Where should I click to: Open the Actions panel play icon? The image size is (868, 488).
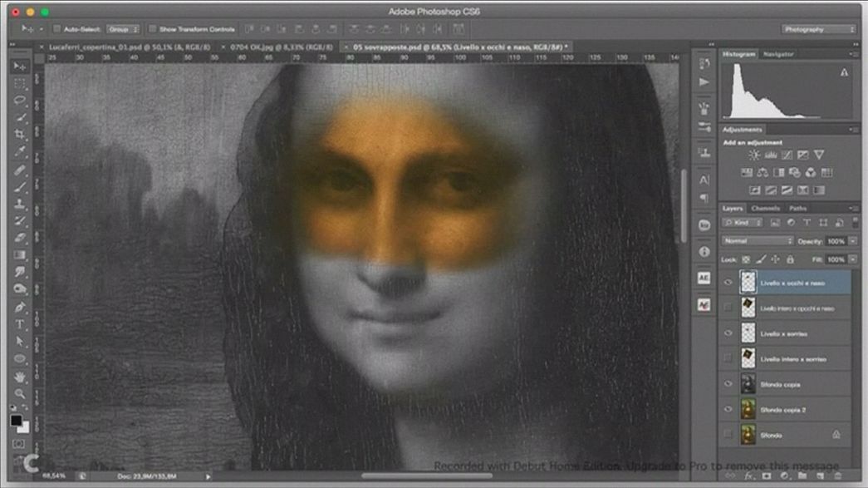click(704, 82)
